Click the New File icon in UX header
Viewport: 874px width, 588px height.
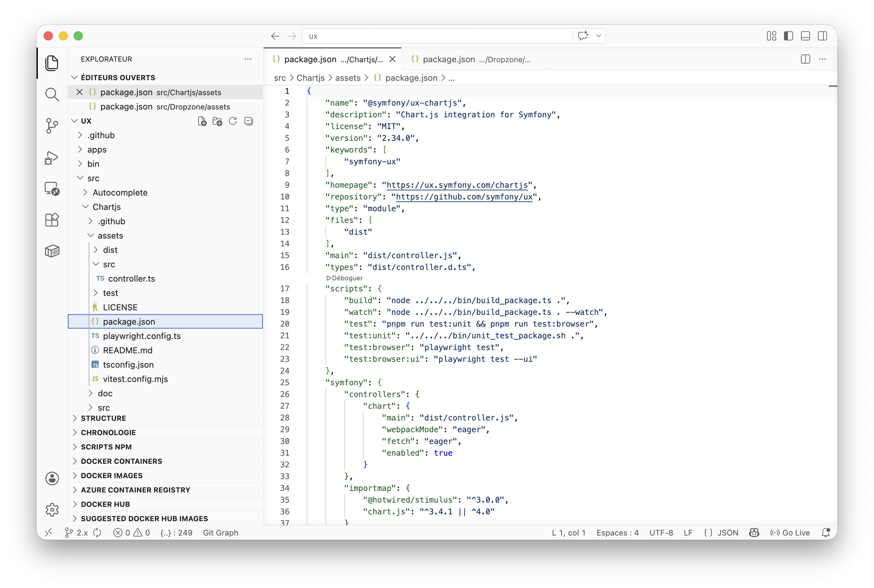click(202, 121)
